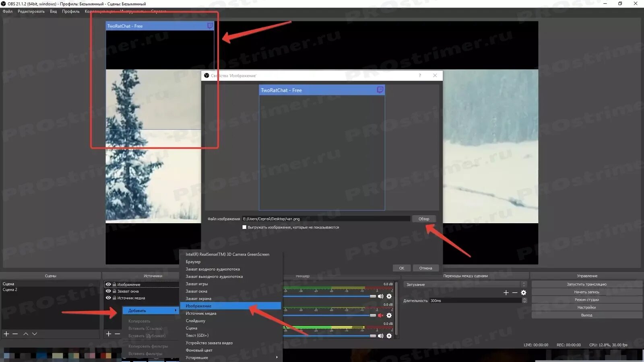Confirm the dialog with OK
644x362 pixels.
coord(402,268)
